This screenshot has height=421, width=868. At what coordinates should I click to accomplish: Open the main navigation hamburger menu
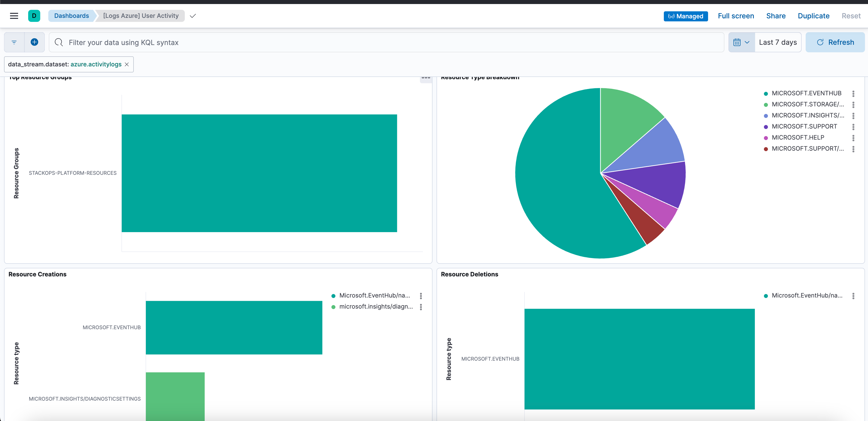(x=14, y=16)
